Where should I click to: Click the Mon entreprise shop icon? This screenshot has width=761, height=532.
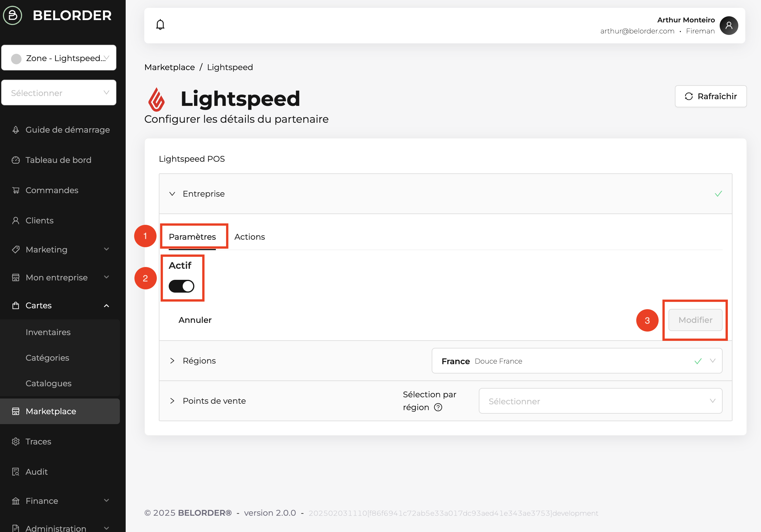coord(16,277)
